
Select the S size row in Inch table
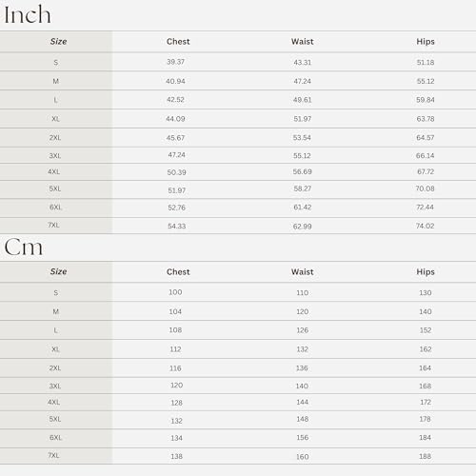click(x=238, y=62)
